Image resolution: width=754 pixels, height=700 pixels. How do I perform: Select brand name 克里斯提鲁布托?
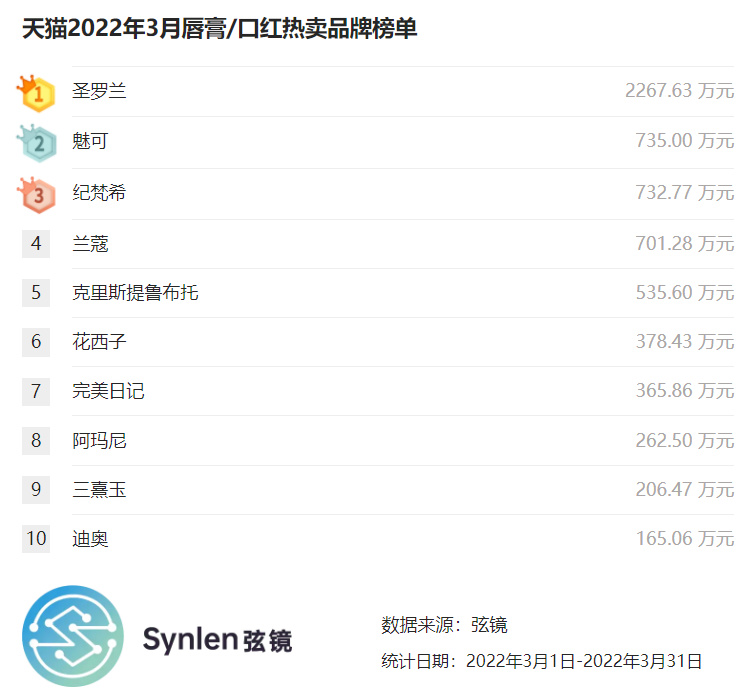(x=135, y=293)
